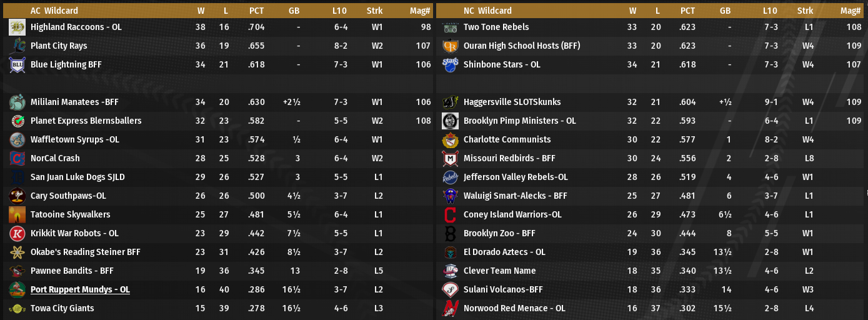868x320 pixels.
Task: Click the Shinbone Stars team logo
Action: (x=450, y=65)
